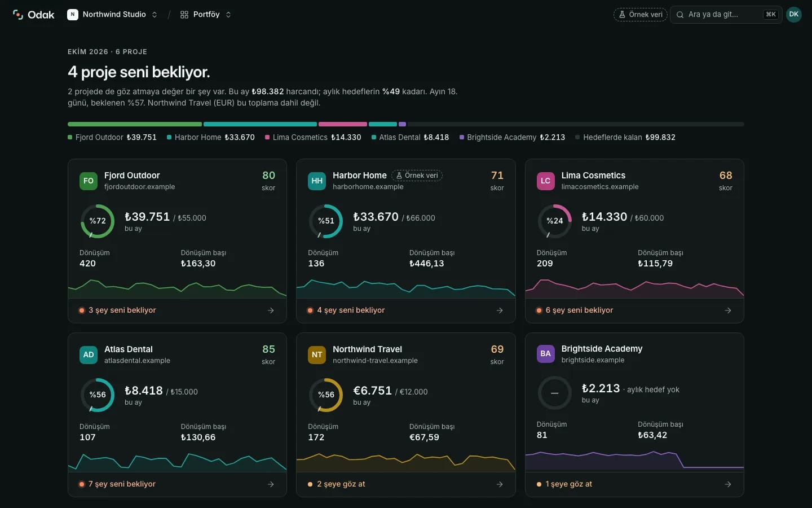Click the BA avatar of Brightside Academy

(x=545, y=354)
